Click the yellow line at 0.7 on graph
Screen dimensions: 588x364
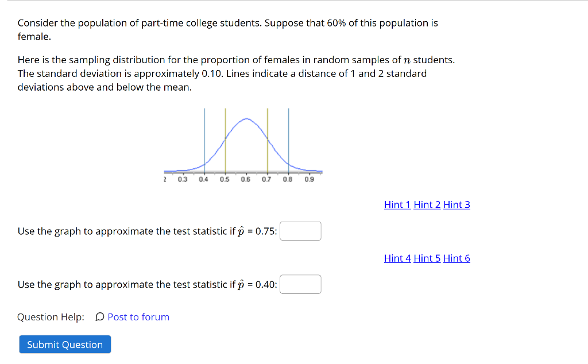(x=267, y=141)
